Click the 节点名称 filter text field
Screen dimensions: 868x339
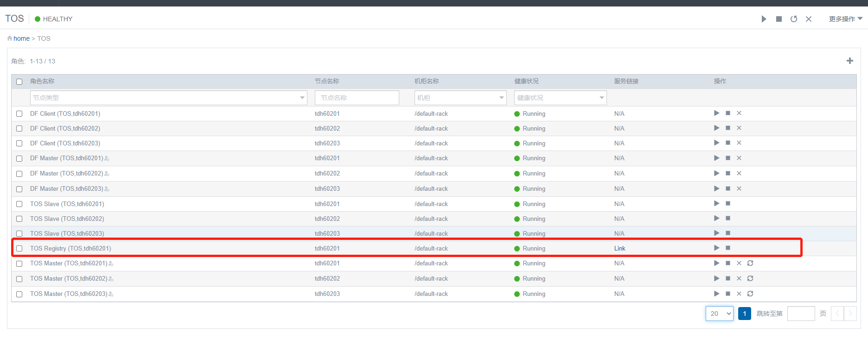357,98
